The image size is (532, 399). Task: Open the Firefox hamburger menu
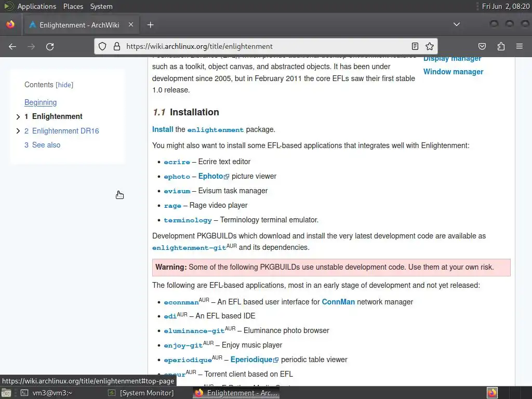(520, 46)
